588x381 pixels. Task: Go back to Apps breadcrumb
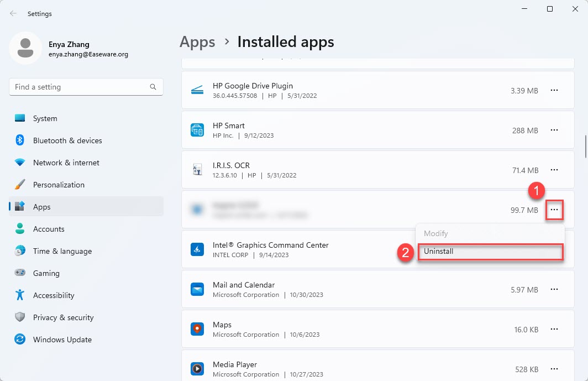(197, 41)
